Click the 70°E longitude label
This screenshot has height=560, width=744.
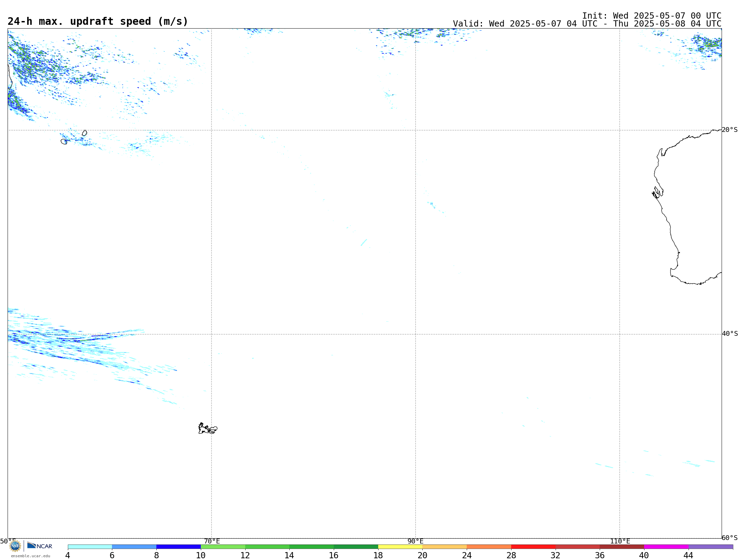point(212,541)
